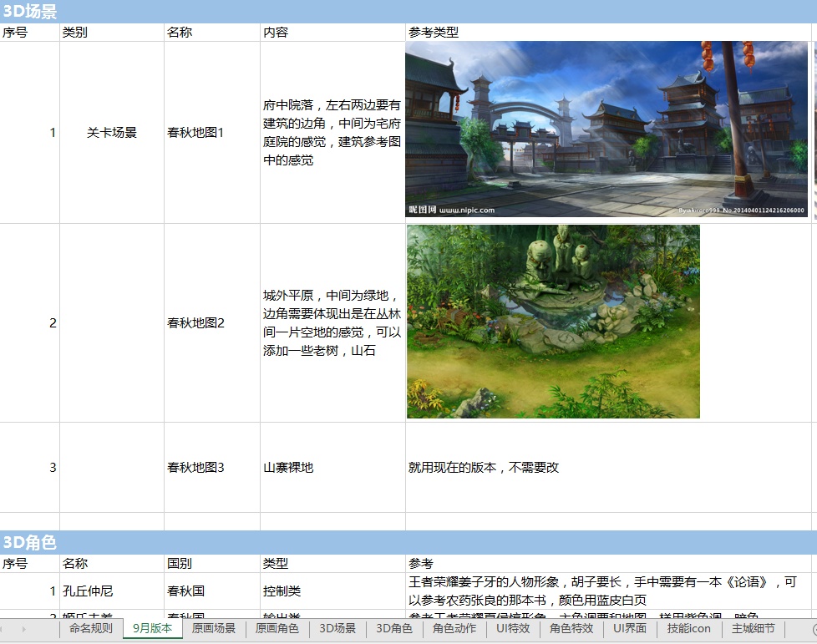Screen dimensions: 817x644
Task: Click the 国别 header cell
Action: pyautogui.click(x=212, y=563)
